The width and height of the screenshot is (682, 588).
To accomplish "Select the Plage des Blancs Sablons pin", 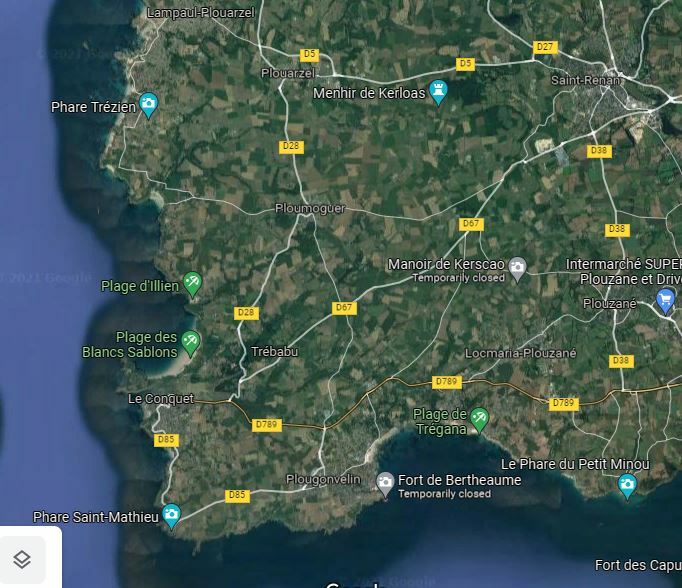I will pyautogui.click(x=191, y=344).
